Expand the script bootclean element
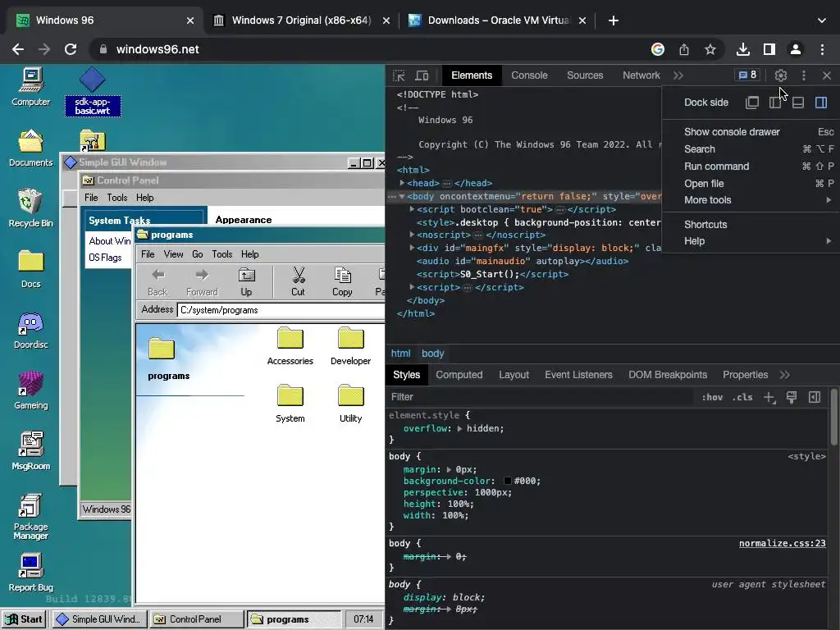The width and height of the screenshot is (840, 630). (412, 209)
